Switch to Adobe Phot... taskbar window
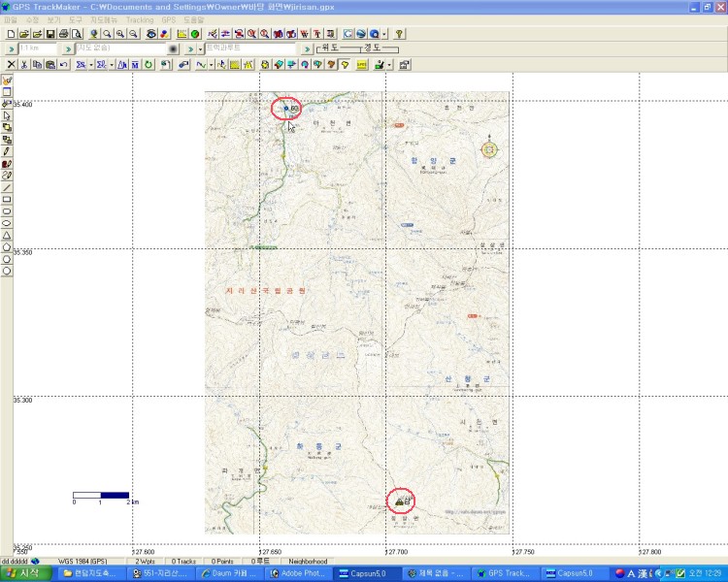Image resolution: width=728 pixels, height=582 pixels. 299,573
